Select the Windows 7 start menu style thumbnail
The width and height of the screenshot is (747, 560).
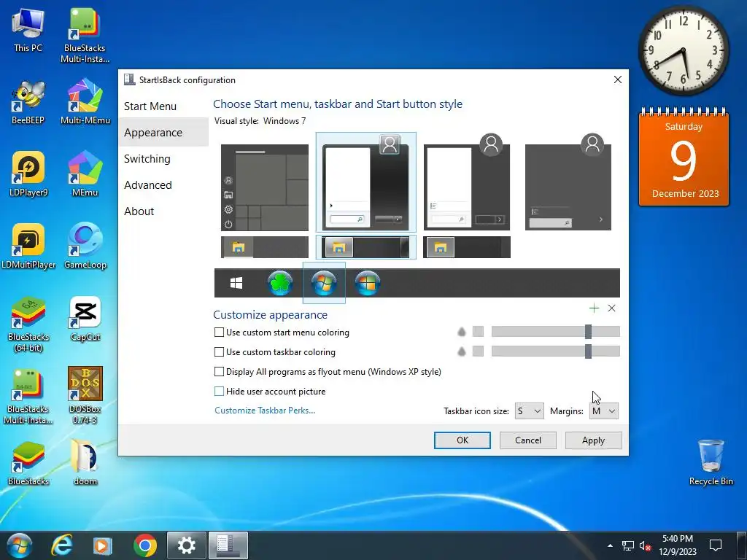click(366, 183)
